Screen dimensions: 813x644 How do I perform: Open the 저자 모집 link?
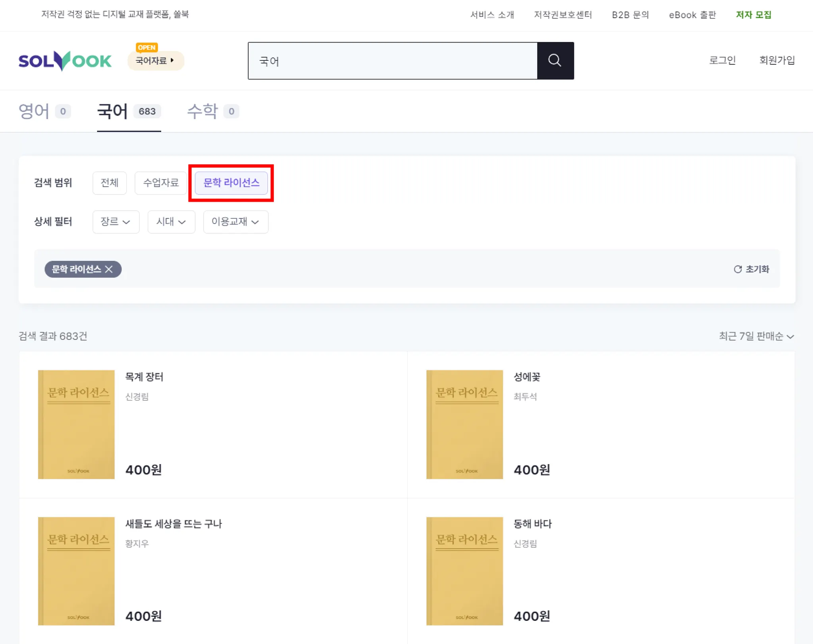[x=753, y=15]
